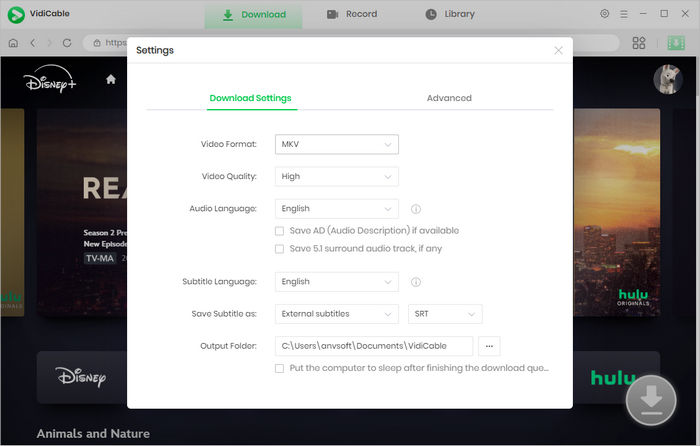This screenshot has height=446, width=700.
Task: Click the Hulu Originals sunset banner
Action: pos(617,212)
